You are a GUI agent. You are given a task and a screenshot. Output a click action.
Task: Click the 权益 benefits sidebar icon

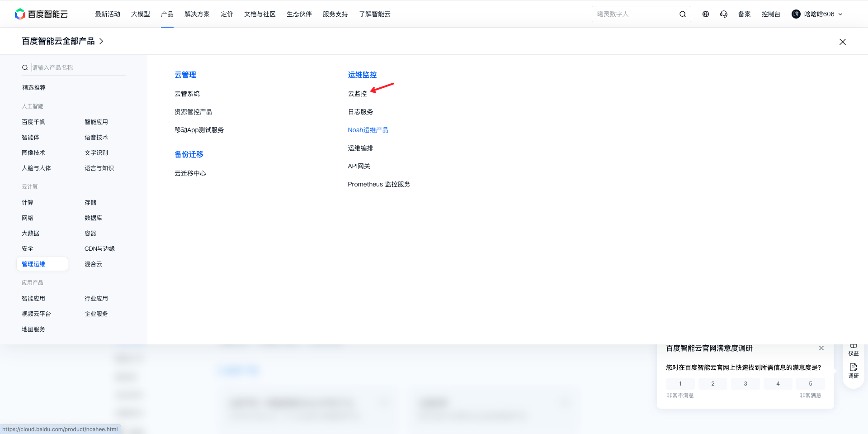[854, 350]
